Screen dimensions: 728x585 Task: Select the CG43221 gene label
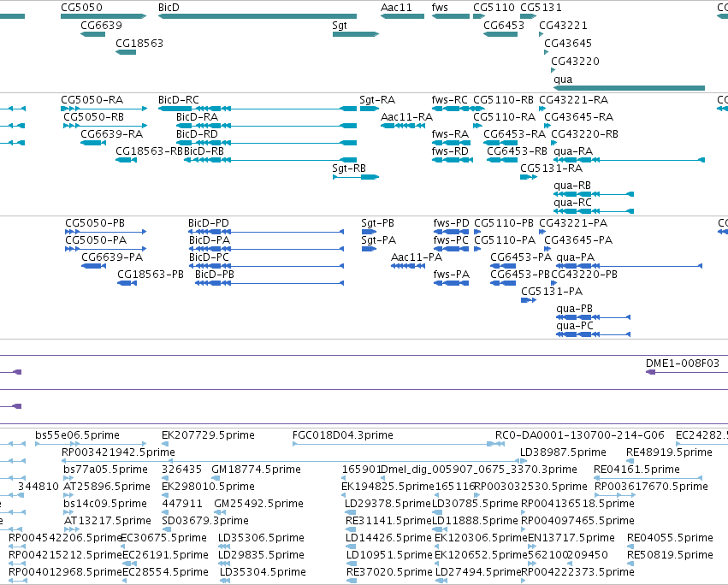click(x=563, y=26)
